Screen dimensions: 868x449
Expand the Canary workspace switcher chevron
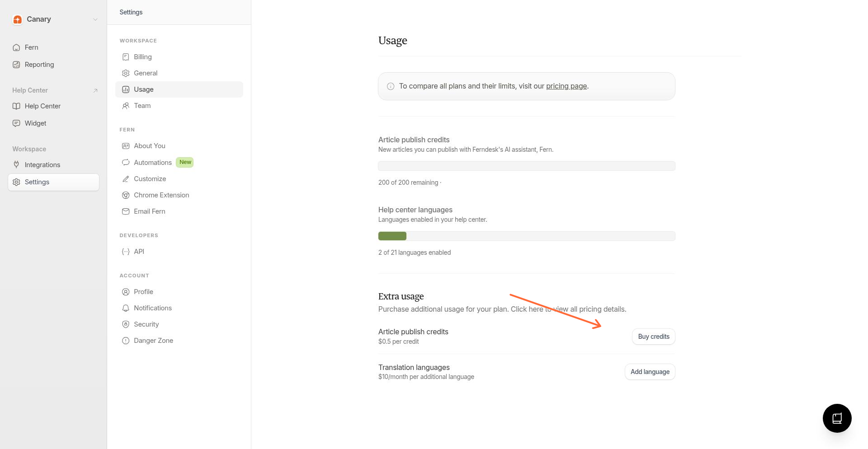click(x=95, y=19)
